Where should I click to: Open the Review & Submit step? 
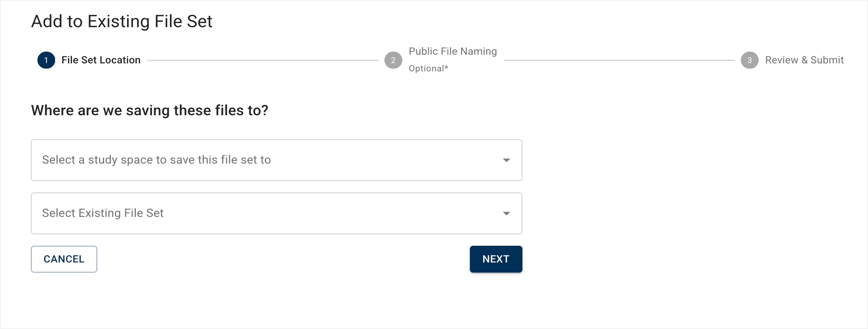tap(804, 60)
